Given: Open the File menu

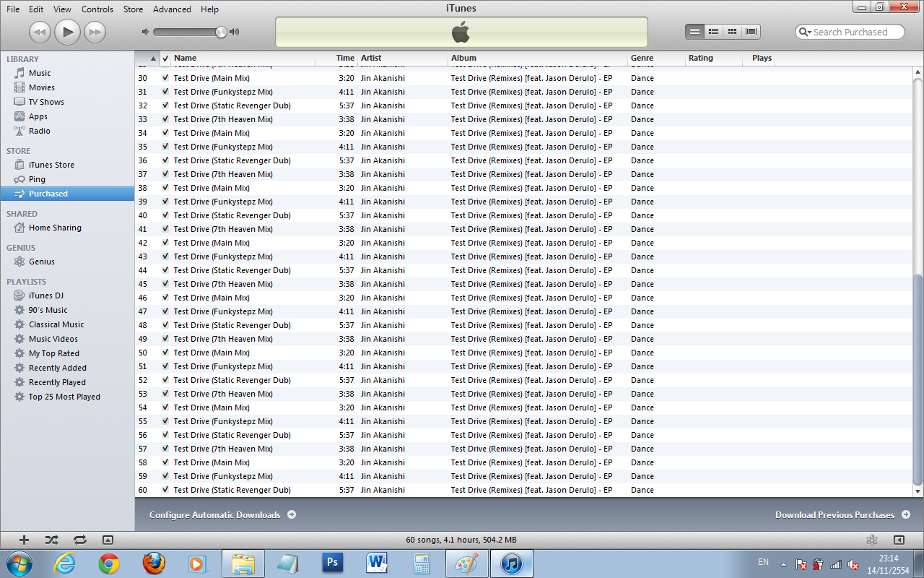Looking at the screenshot, I should (x=13, y=9).
